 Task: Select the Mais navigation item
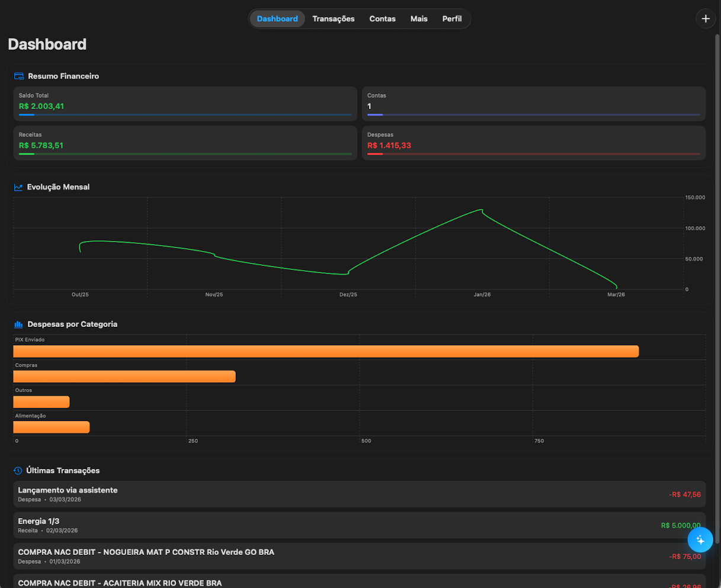pos(418,18)
